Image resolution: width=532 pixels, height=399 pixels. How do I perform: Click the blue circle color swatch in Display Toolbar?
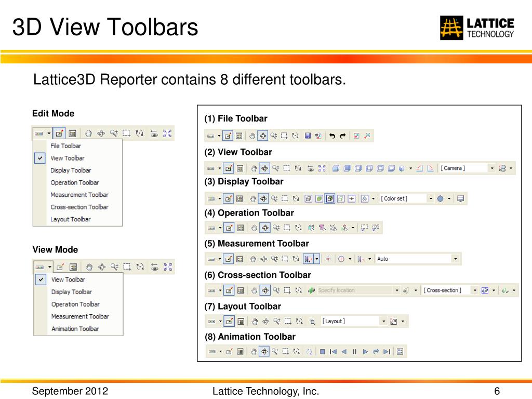pos(440,198)
